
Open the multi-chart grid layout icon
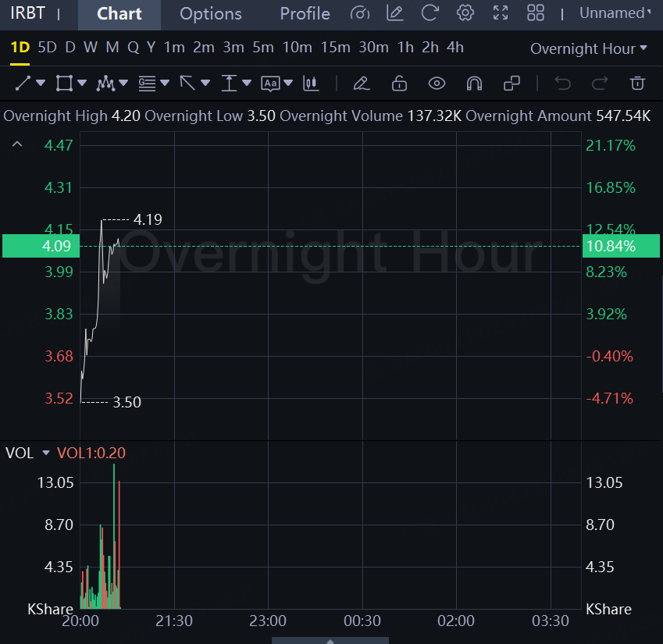pos(536,13)
